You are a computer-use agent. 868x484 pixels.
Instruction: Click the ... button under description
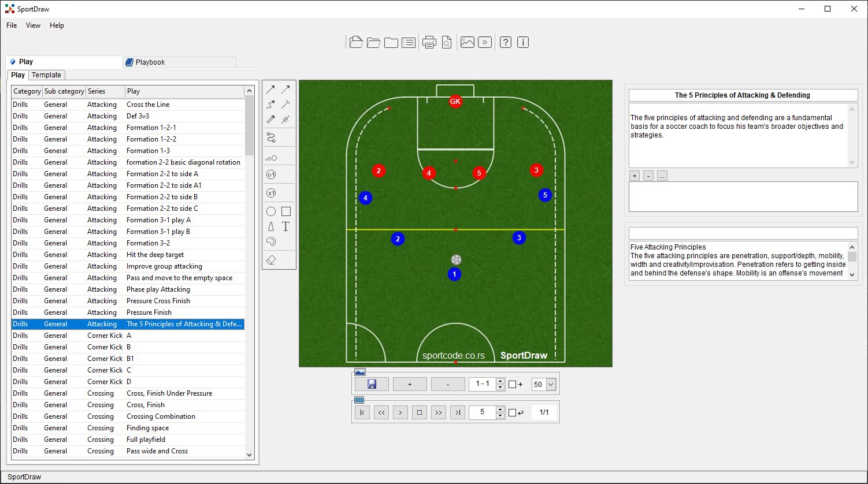pos(662,176)
